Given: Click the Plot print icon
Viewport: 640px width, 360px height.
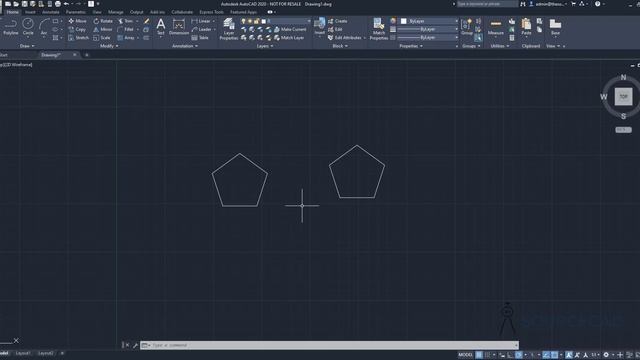Looking at the screenshot, I should 58,4.
